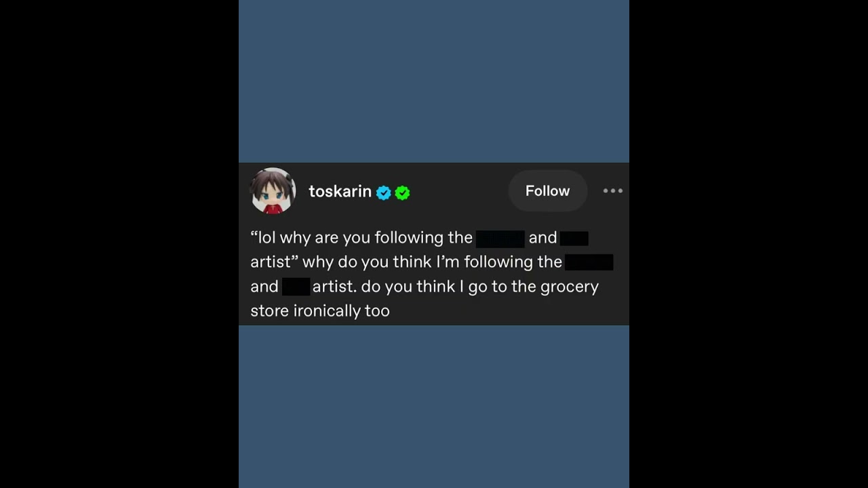Click the censored block ending the first line
The height and width of the screenshot is (488, 868).
click(x=574, y=238)
